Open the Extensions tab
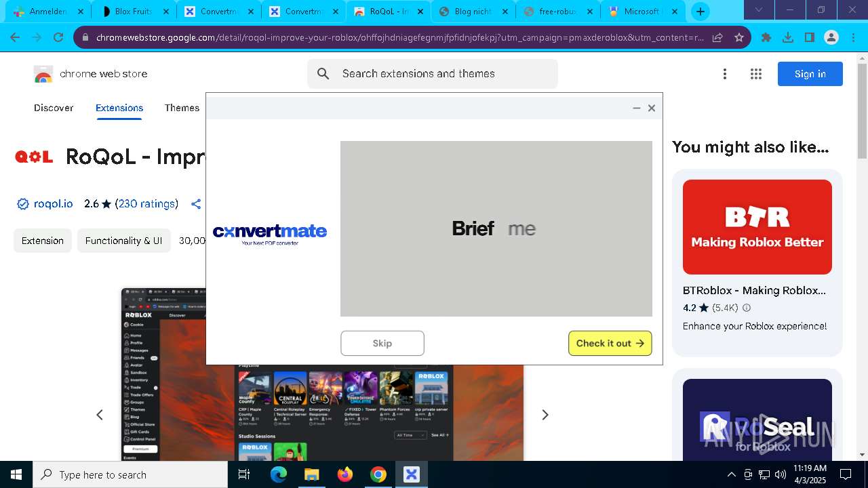The width and height of the screenshot is (868, 488). (119, 108)
